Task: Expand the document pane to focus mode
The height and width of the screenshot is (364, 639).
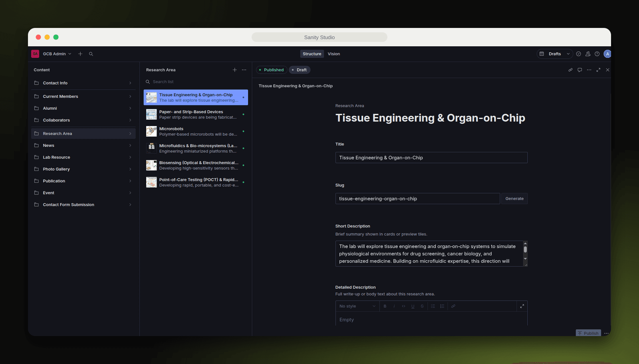Action: (598, 70)
